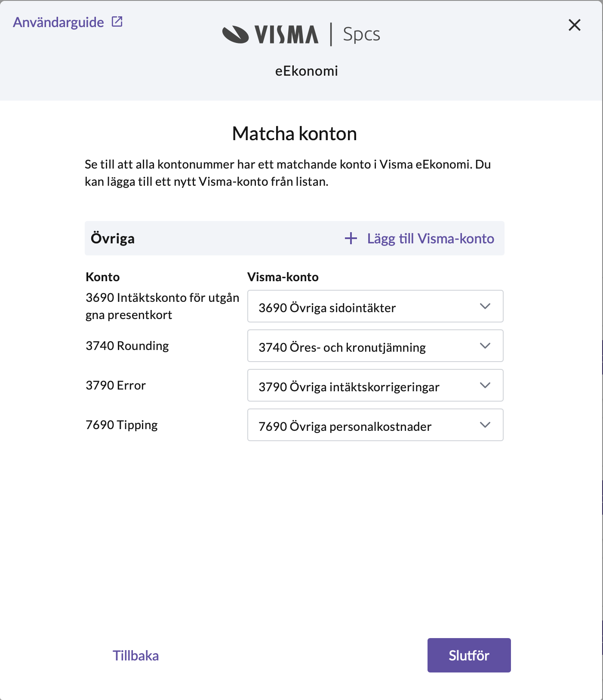
Task: Go back with the Tillbaka link
Action: pyautogui.click(x=136, y=656)
